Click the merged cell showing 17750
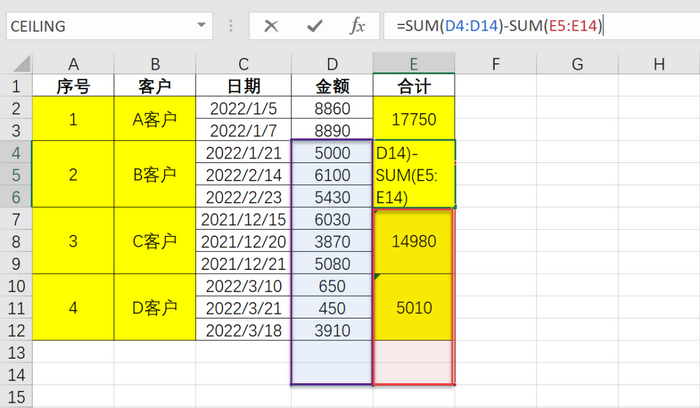This screenshot has height=408, width=700. coord(414,119)
